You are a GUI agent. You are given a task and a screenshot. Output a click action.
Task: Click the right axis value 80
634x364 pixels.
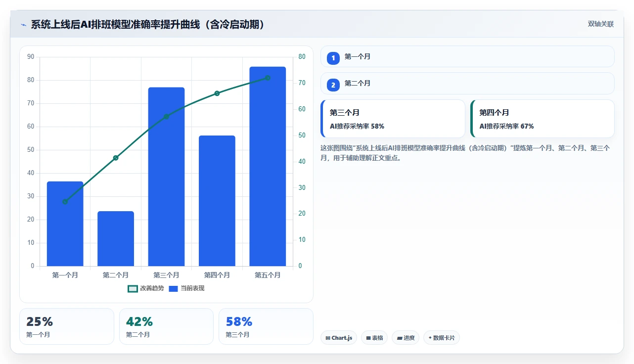[x=302, y=57]
